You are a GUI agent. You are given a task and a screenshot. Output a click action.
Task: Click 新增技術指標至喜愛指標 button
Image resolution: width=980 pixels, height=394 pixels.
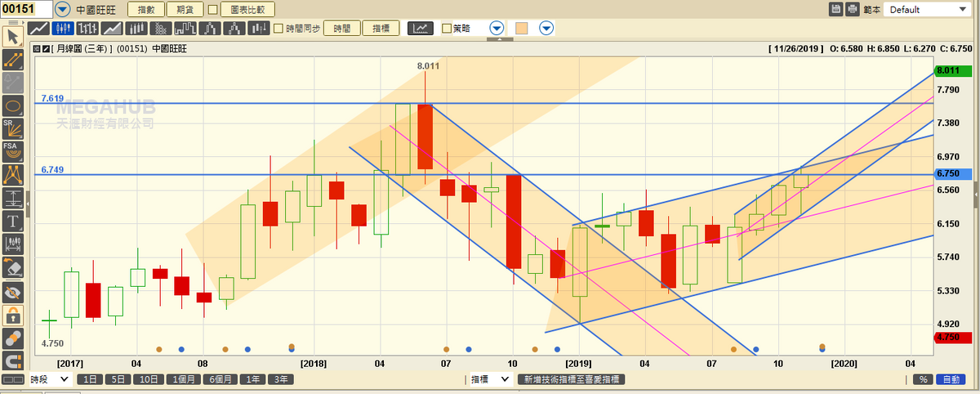[571, 379]
